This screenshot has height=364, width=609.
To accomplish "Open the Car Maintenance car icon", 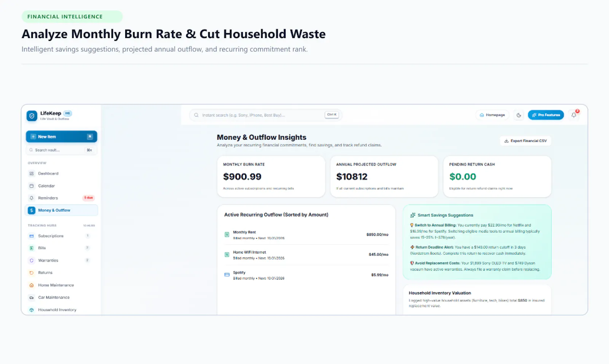I will [32, 297].
